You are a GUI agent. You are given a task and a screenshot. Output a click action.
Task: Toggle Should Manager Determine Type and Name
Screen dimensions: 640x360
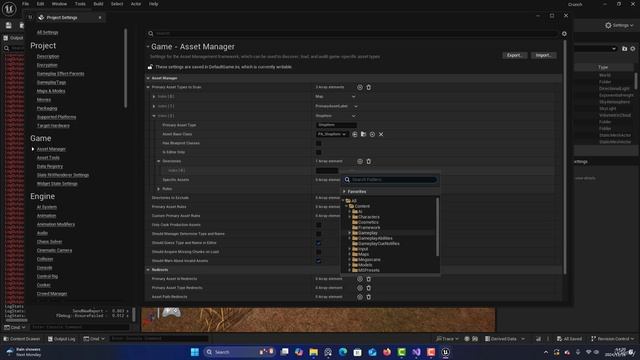pyautogui.click(x=318, y=234)
